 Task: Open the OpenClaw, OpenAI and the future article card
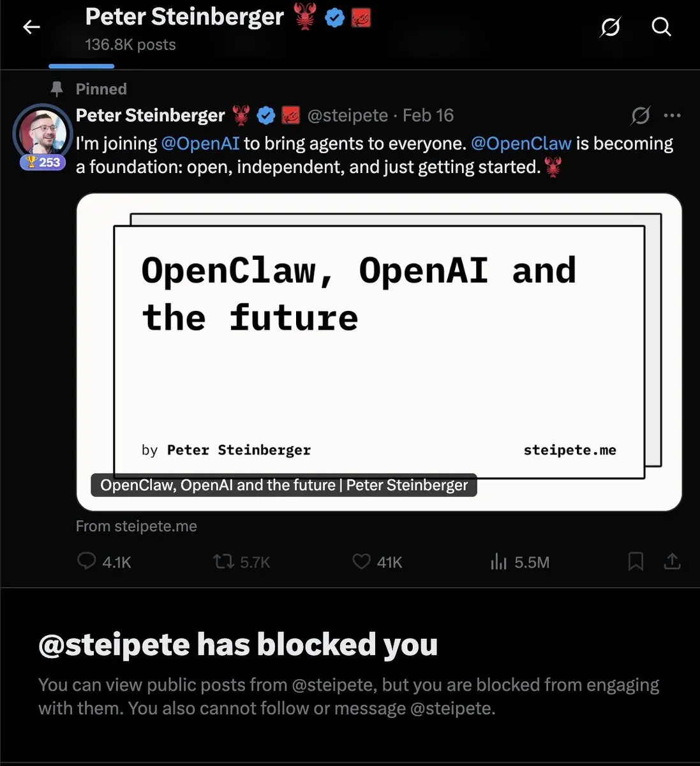point(379,352)
